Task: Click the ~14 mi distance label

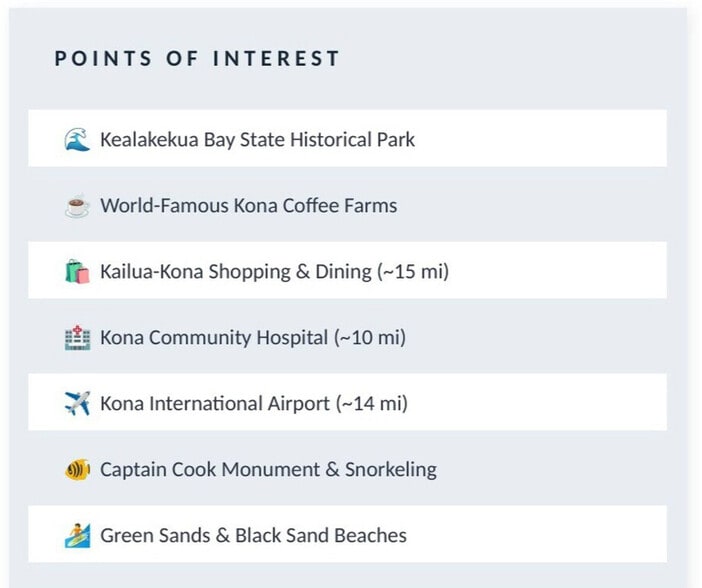Action: point(372,403)
